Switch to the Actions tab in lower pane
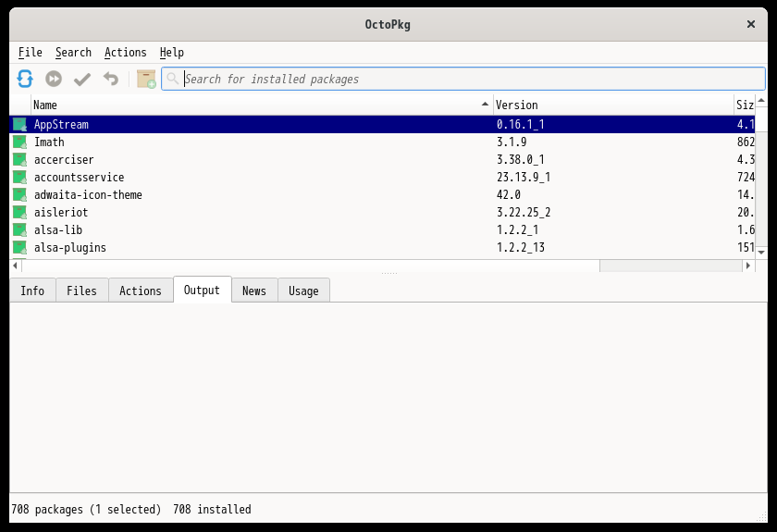 (x=141, y=291)
